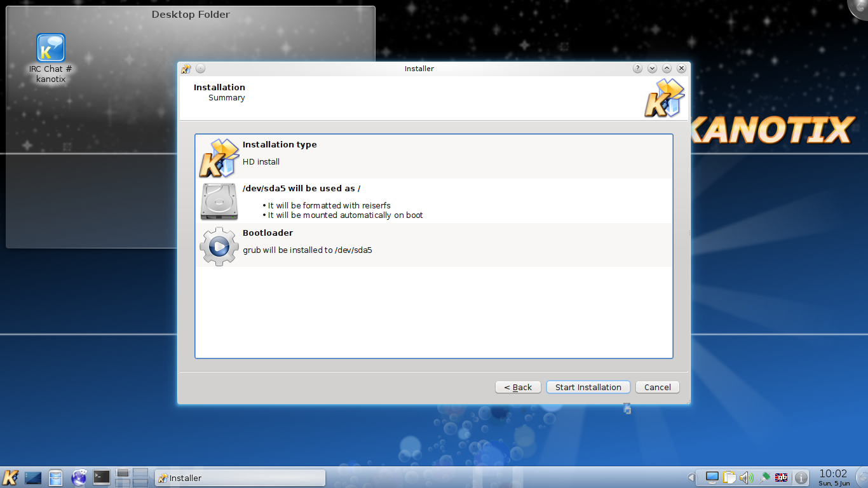Image resolution: width=868 pixels, height=488 pixels.
Task: Open the display settings monitor tray icon
Action: tap(712, 477)
